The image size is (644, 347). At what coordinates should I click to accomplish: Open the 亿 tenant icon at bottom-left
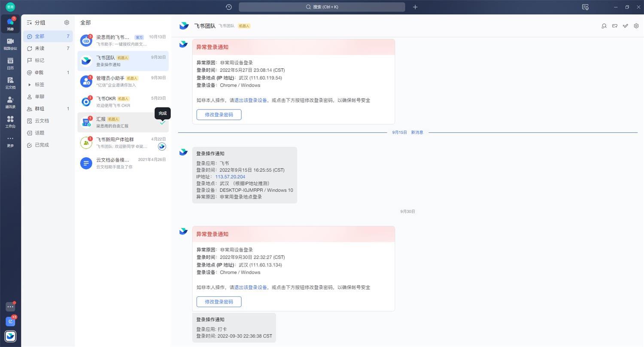click(x=10, y=321)
